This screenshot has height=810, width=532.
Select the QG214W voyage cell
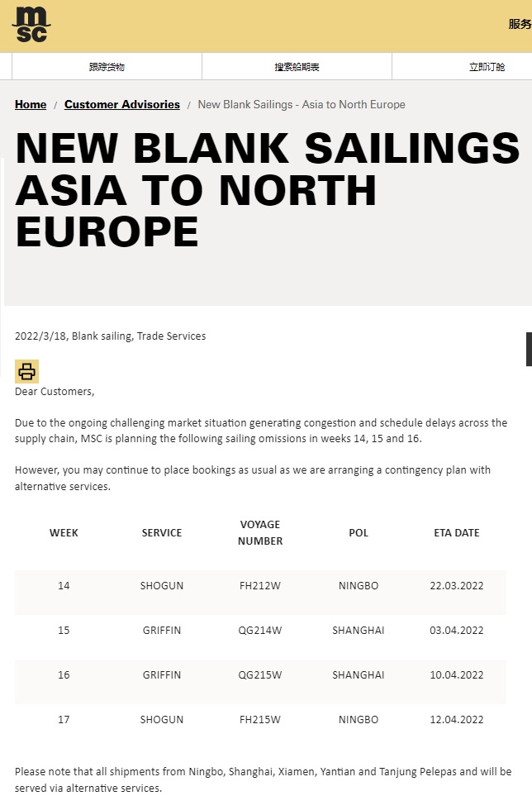click(260, 631)
